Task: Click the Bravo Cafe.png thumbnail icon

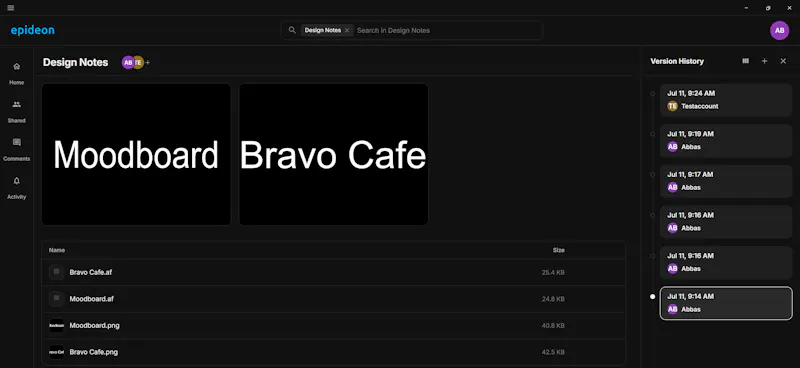Action: pos(57,352)
